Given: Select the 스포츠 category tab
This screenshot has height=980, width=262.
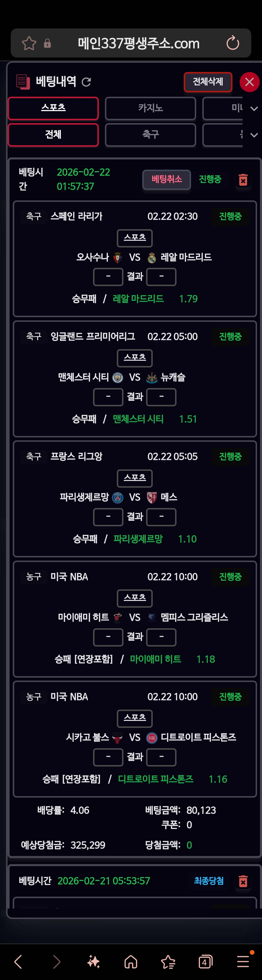Looking at the screenshot, I should click(53, 108).
